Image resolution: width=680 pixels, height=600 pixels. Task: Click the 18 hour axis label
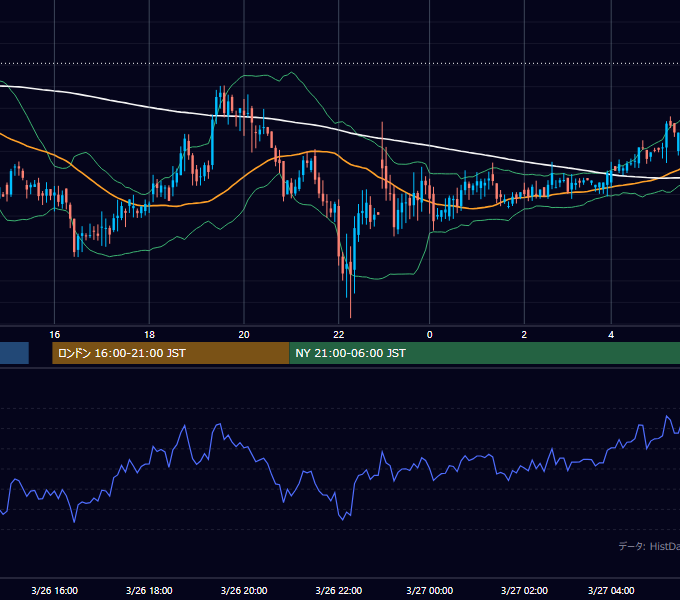[149, 335]
